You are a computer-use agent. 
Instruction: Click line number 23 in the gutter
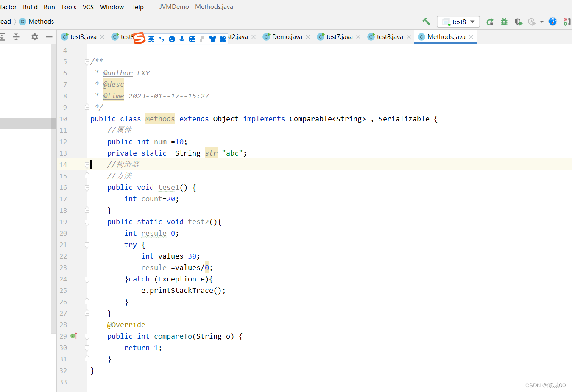coord(63,267)
